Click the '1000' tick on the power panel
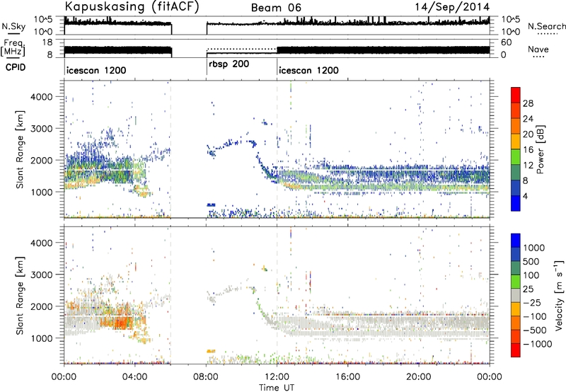 [41, 192]
